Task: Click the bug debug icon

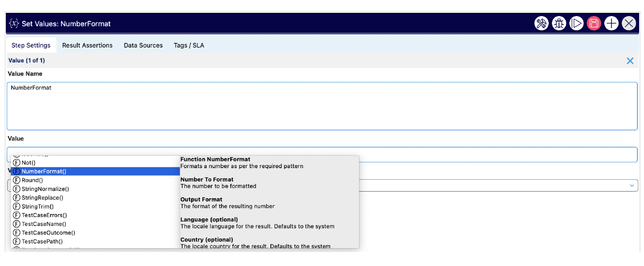Action: tap(559, 23)
